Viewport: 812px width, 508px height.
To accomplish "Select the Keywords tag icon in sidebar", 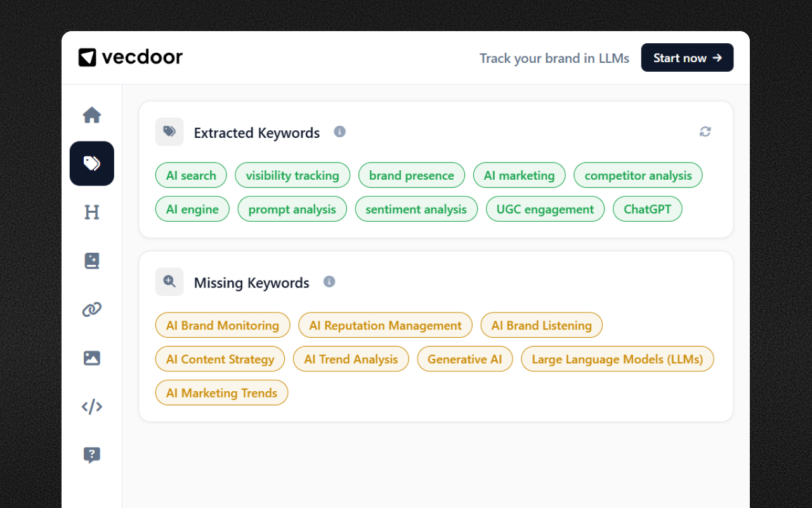I will (91, 163).
